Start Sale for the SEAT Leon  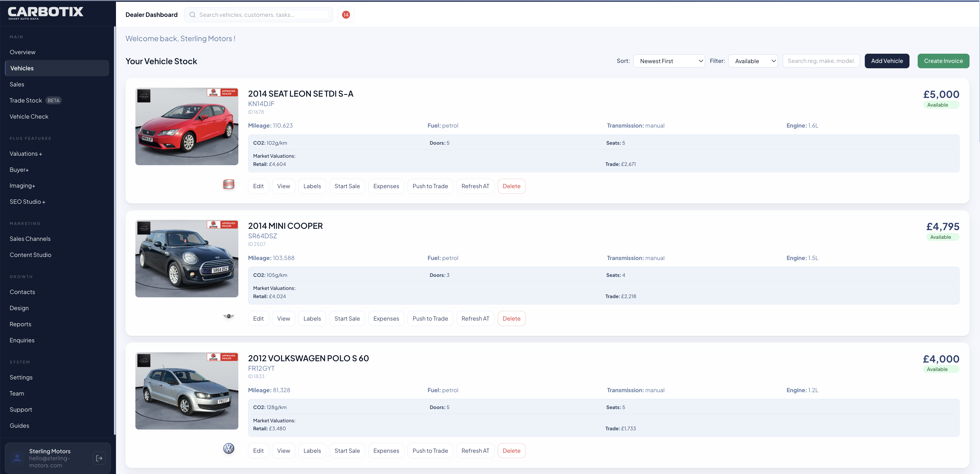347,186
